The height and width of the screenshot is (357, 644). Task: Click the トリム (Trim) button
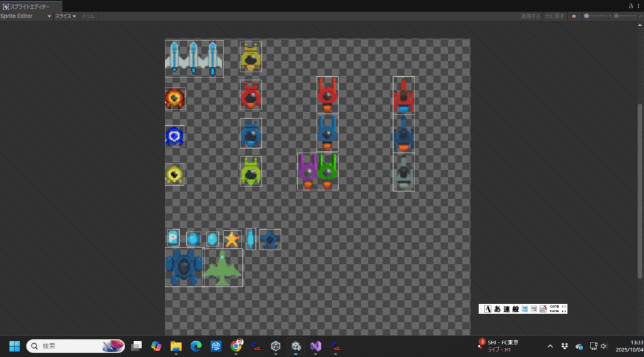(89, 16)
